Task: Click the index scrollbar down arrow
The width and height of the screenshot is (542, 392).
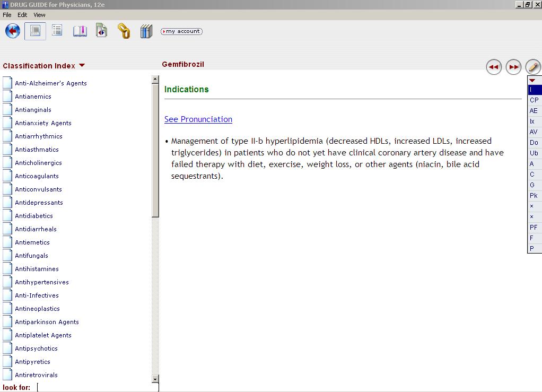Action: [x=155, y=379]
